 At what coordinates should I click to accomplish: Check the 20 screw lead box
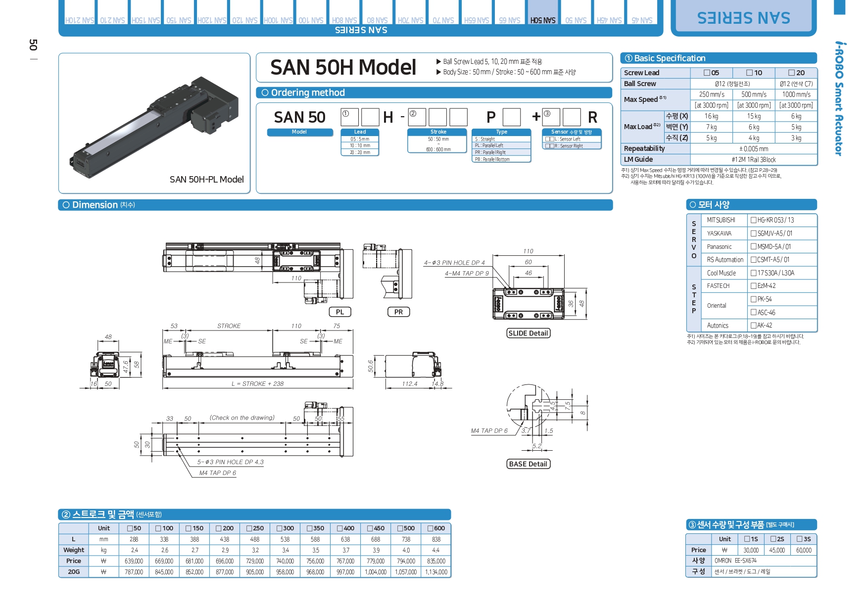(792, 73)
